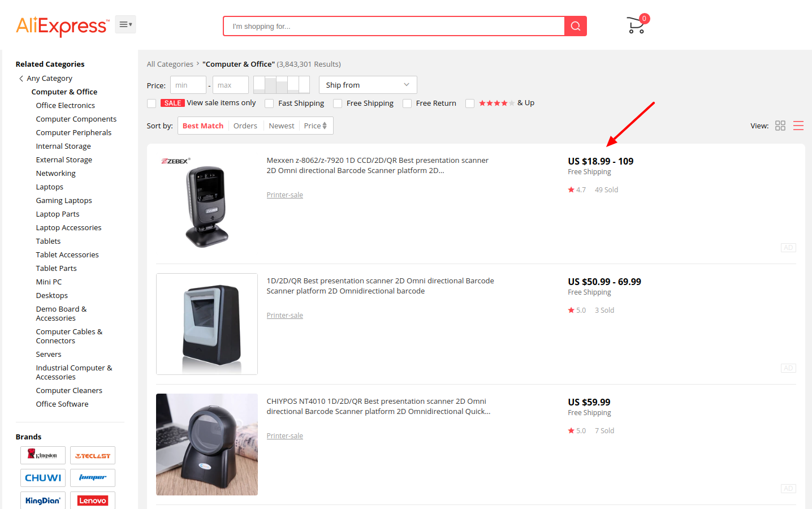Click the Price sort arrows icon
This screenshot has width=812, height=509.
point(325,126)
